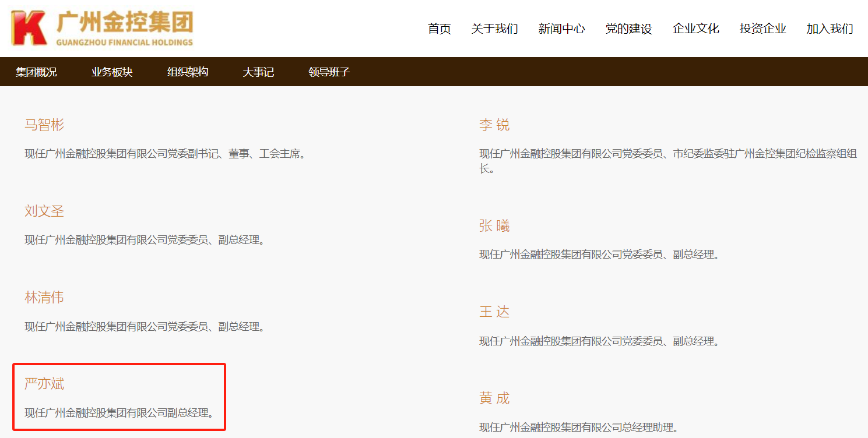
Task: Click the name 严亦斌
Action: (x=44, y=384)
